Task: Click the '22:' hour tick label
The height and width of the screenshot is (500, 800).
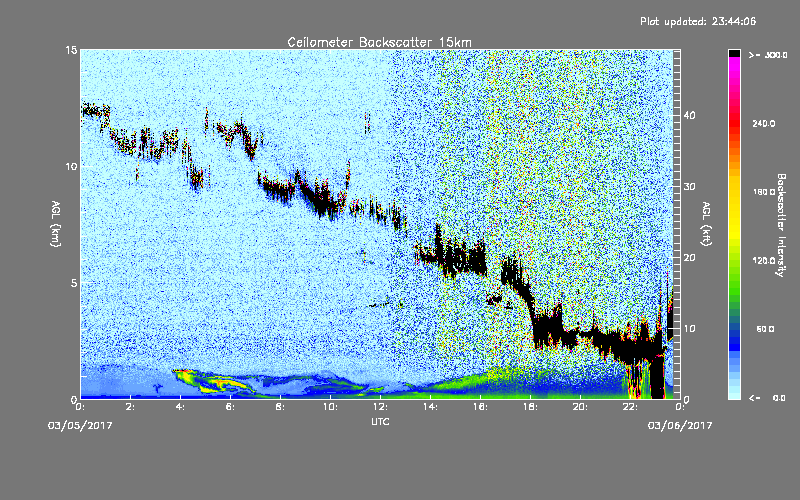Action: click(x=631, y=407)
